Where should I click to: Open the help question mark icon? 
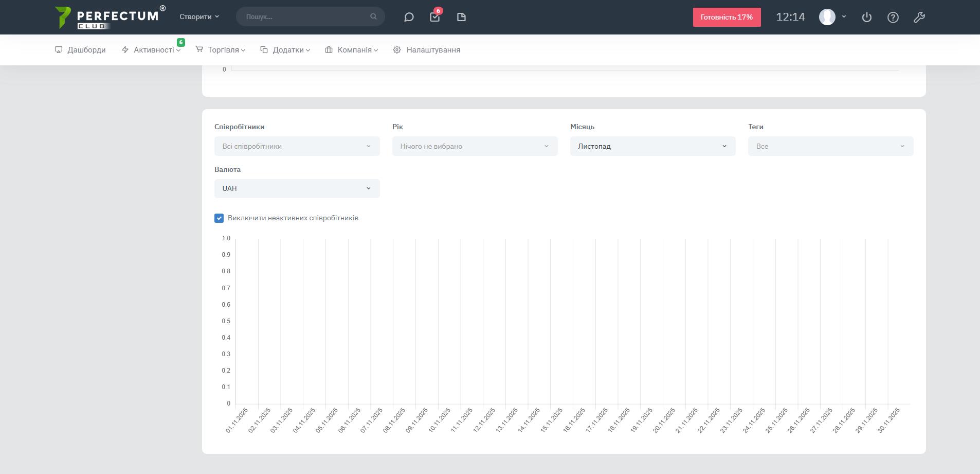893,17
